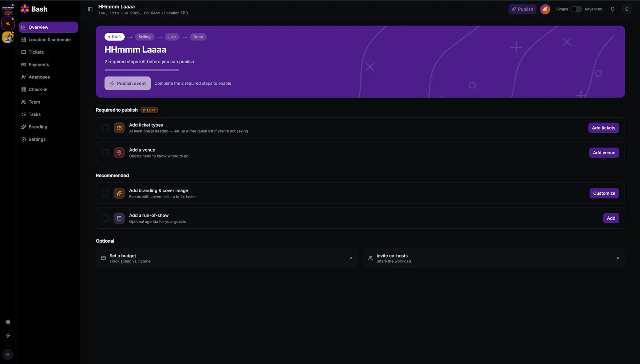Open the top event thumbnail in left rail
The height and width of the screenshot is (364, 640).
click(x=8, y=9)
